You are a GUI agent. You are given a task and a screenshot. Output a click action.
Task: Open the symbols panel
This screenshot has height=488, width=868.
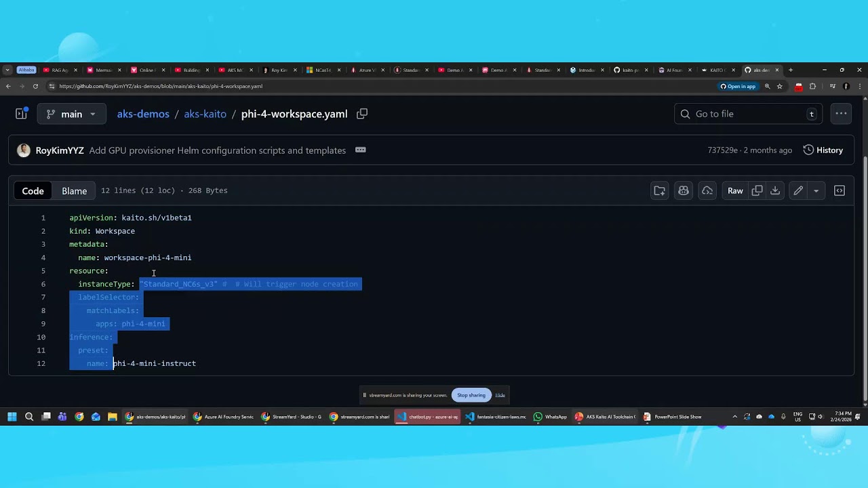point(840,190)
